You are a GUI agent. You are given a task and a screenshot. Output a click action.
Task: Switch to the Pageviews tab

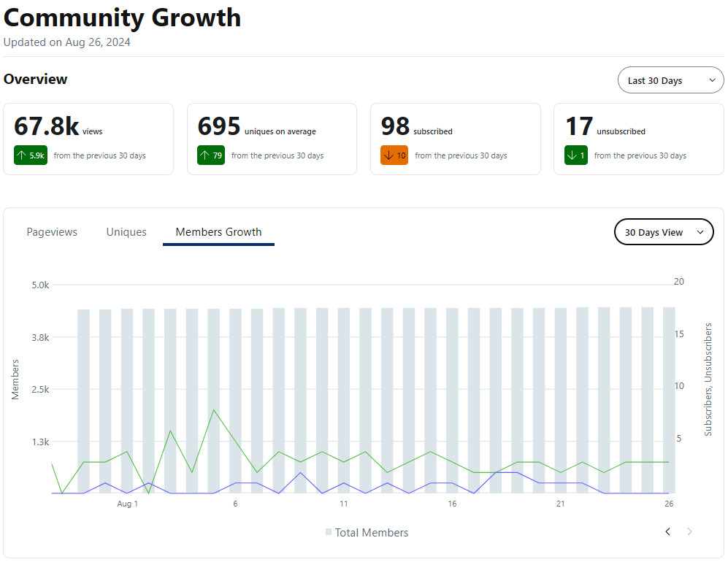point(52,232)
